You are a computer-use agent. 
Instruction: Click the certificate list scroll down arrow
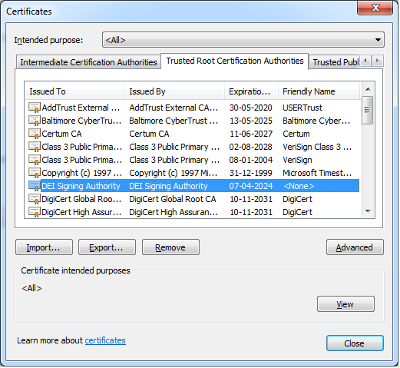[x=368, y=211]
